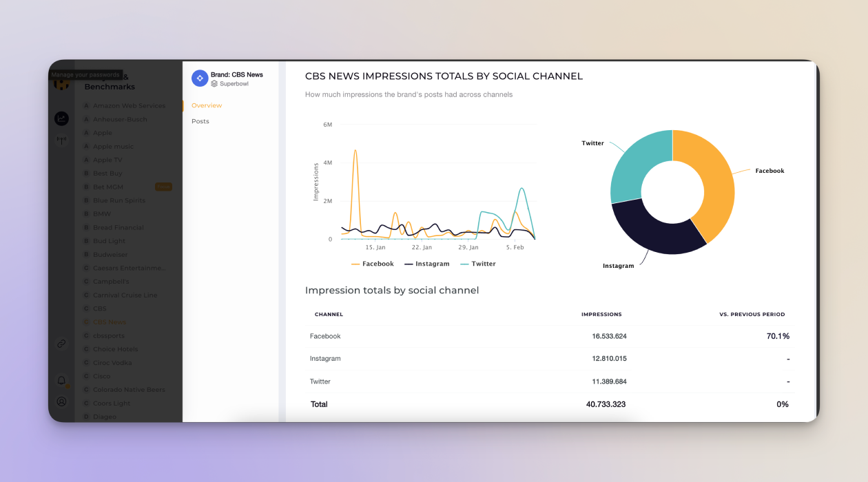Open the user profile icon

[x=61, y=401]
